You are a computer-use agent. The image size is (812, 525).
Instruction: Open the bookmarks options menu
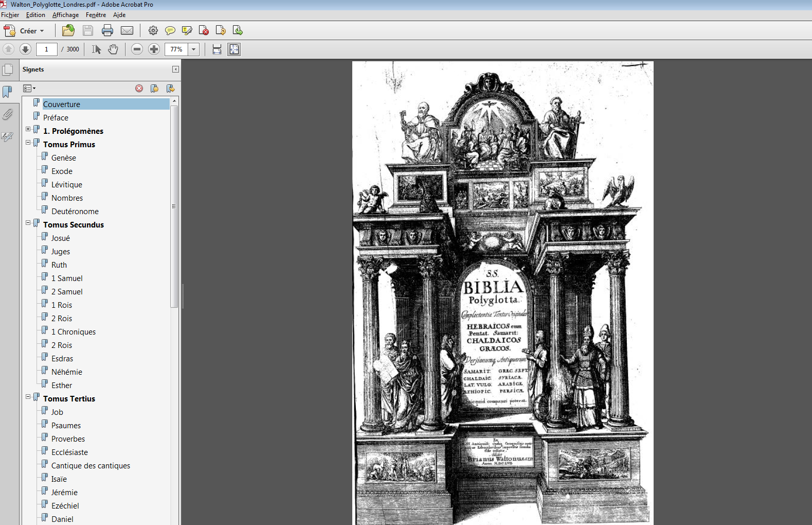click(29, 89)
